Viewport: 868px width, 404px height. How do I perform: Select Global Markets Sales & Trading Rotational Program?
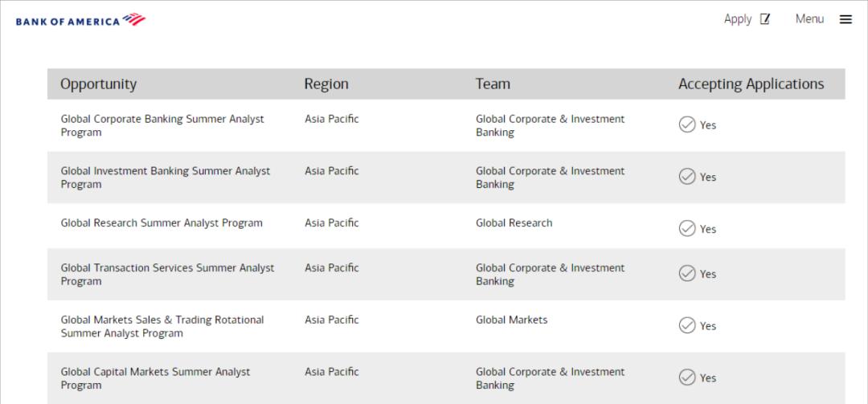click(x=162, y=326)
